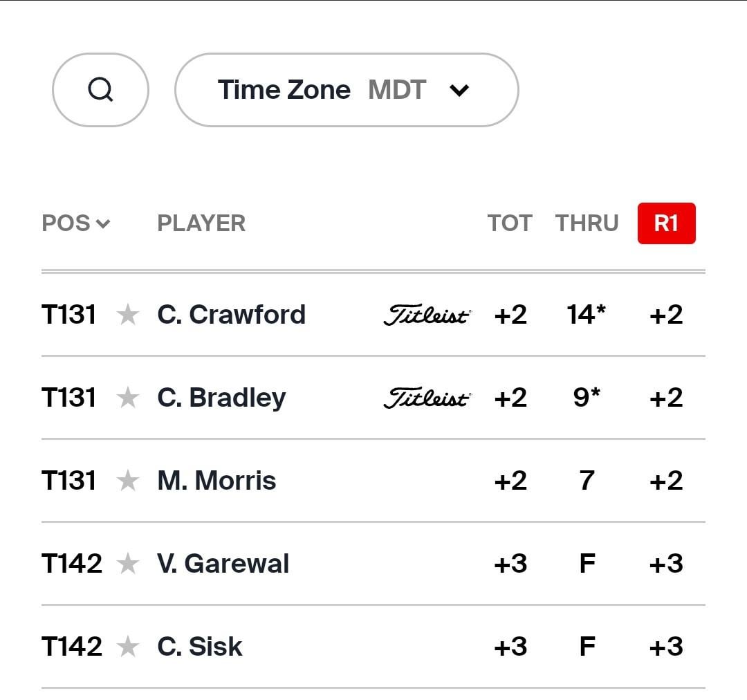Sort by the POS column chevron
The height and width of the screenshot is (700, 747).
[x=103, y=223]
